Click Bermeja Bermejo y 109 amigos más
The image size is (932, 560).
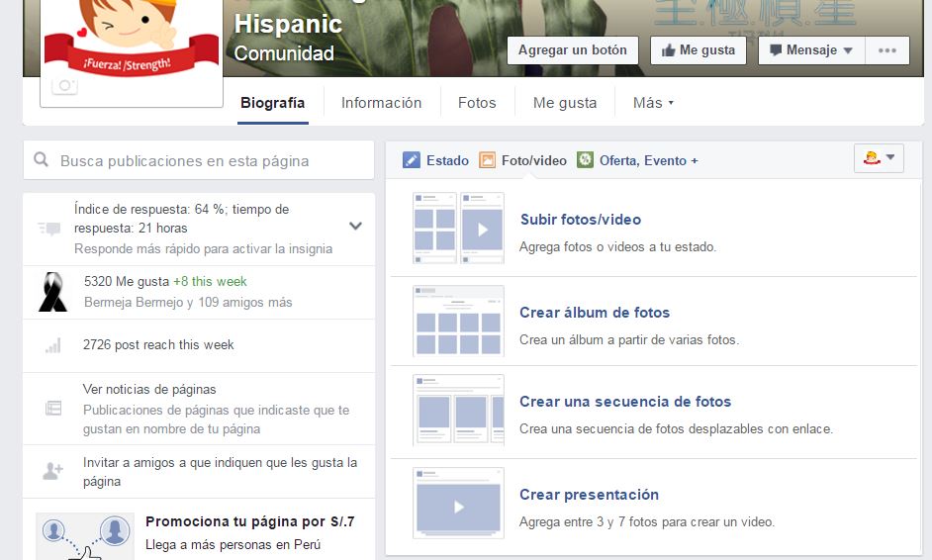[188, 302]
